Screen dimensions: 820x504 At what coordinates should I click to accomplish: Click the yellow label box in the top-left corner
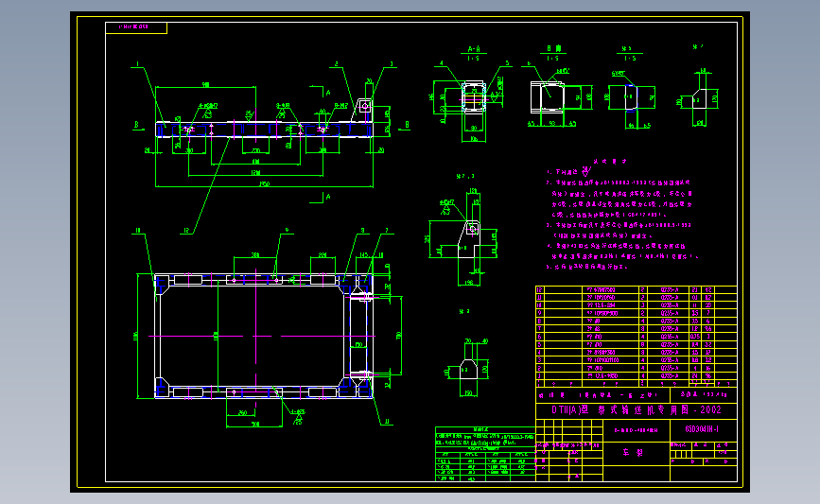tap(136, 27)
